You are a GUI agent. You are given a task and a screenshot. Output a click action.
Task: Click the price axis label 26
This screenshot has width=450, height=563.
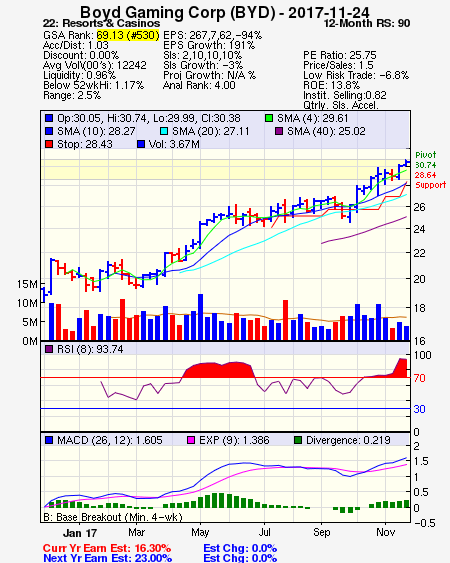click(x=419, y=207)
